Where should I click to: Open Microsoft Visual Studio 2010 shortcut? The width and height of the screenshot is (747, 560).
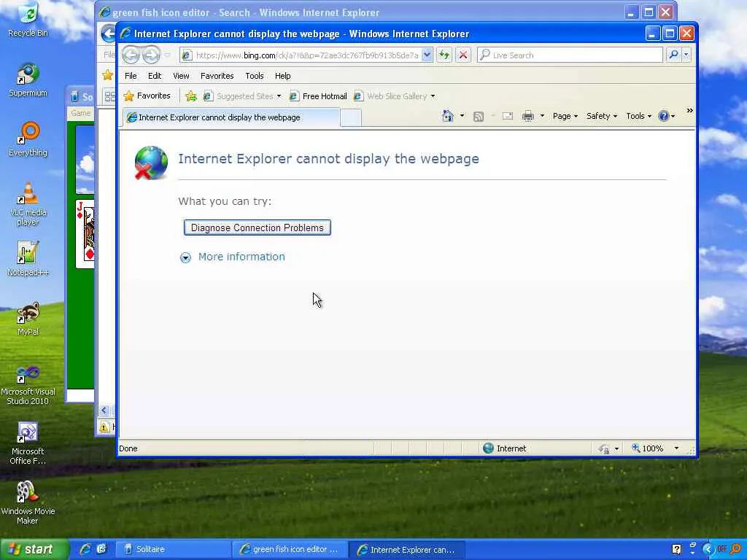click(x=28, y=384)
